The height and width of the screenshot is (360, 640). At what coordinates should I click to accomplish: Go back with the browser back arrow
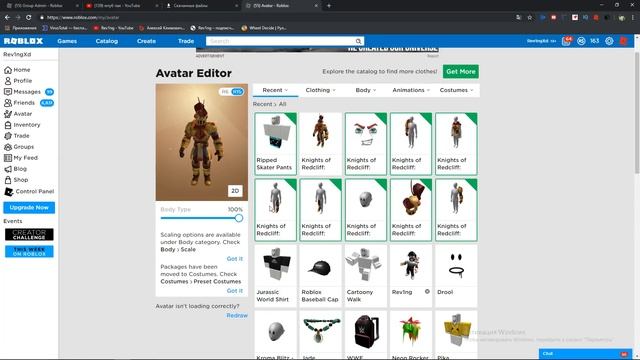(x=7, y=18)
